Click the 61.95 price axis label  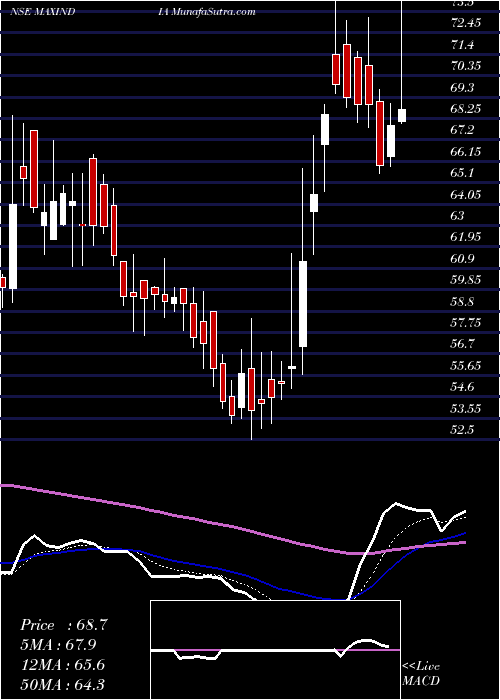[466, 237]
